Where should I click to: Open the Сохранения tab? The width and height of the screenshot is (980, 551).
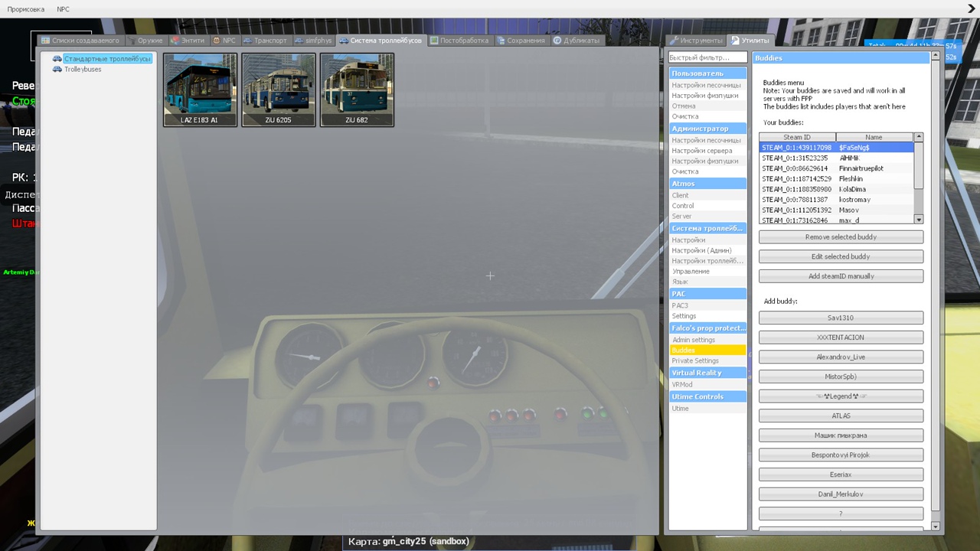(x=521, y=40)
